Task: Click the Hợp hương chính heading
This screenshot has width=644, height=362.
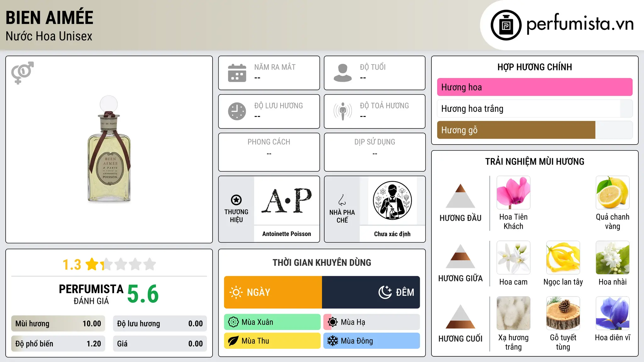Action: pyautogui.click(x=535, y=67)
